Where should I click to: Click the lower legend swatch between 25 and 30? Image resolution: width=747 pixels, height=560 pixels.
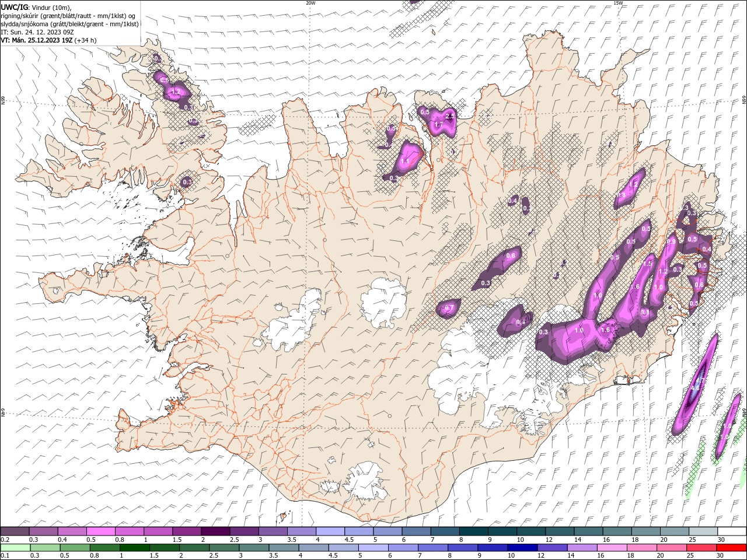(700, 547)
